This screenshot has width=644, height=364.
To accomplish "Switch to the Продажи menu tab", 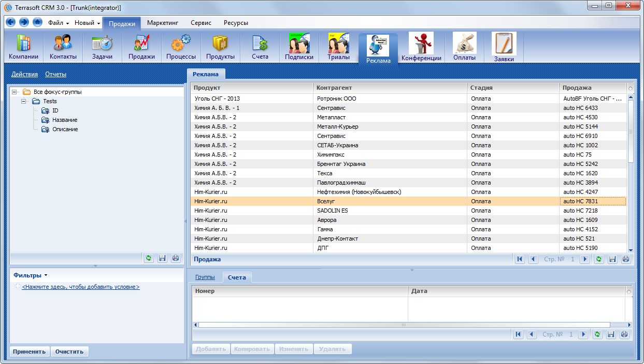I will [x=122, y=23].
